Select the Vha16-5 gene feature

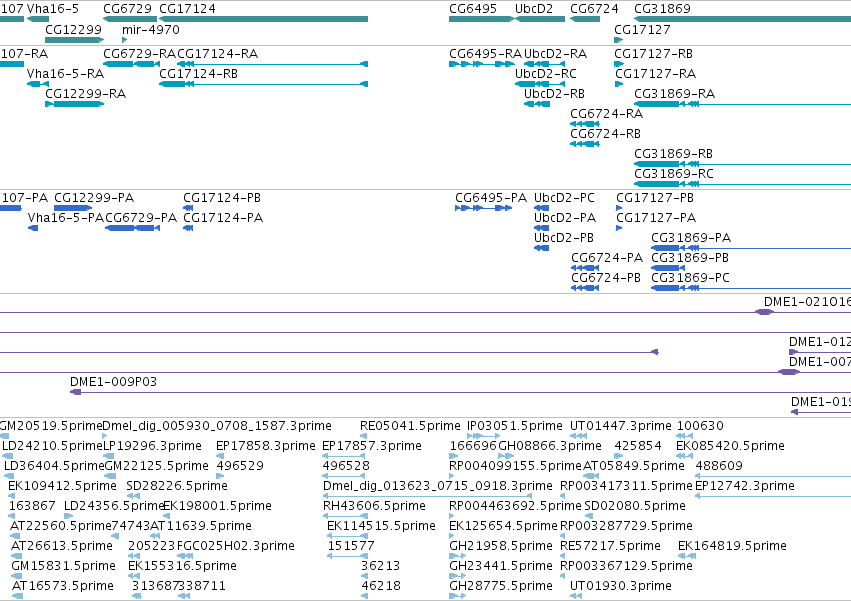pos(37,19)
